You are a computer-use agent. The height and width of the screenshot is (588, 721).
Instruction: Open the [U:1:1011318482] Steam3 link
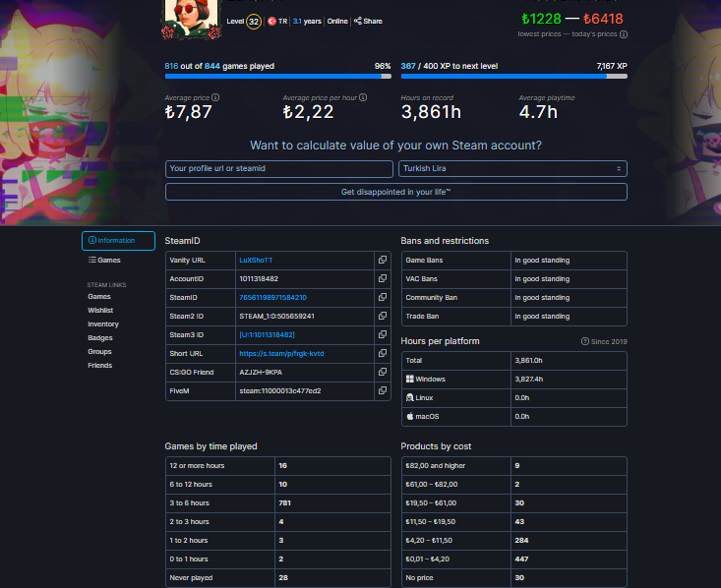coord(267,334)
